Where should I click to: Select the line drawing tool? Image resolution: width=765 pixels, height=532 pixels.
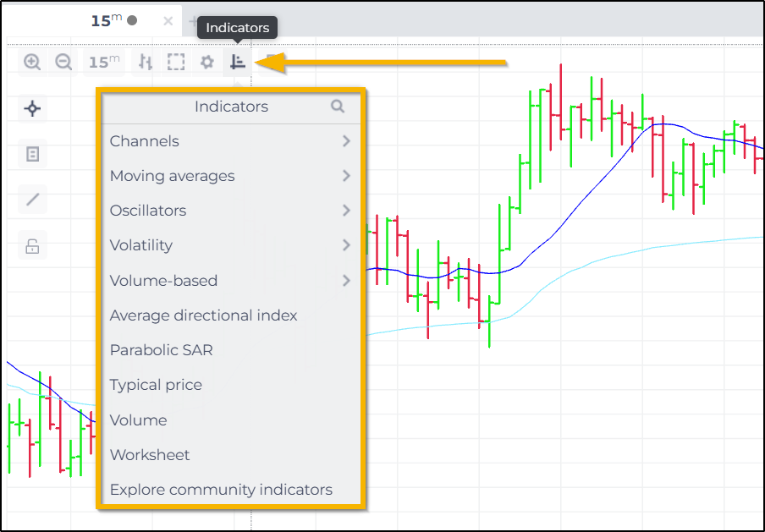[x=33, y=200]
